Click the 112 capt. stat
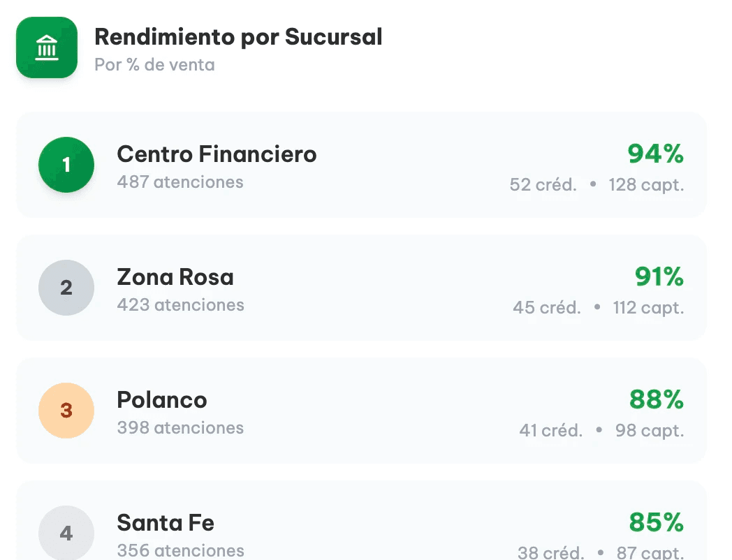Image resolution: width=732 pixels, height=560 pixels. pyautogui.click(x=648, y=307)
